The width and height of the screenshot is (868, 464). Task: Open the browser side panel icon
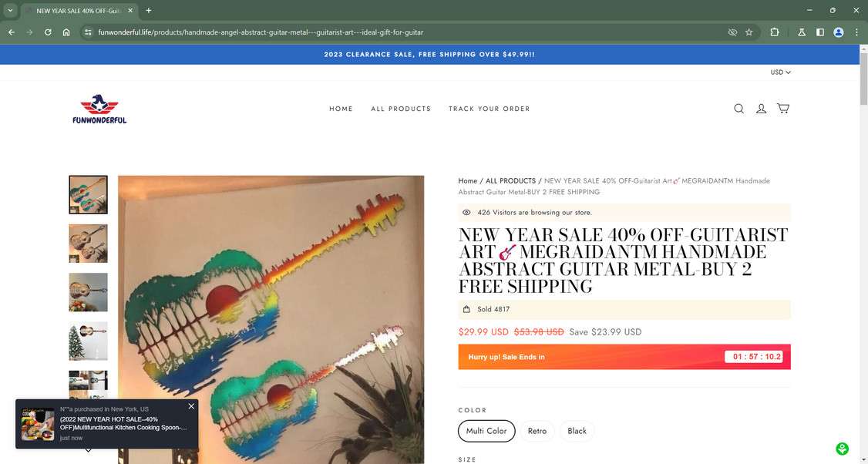[820, 32]
